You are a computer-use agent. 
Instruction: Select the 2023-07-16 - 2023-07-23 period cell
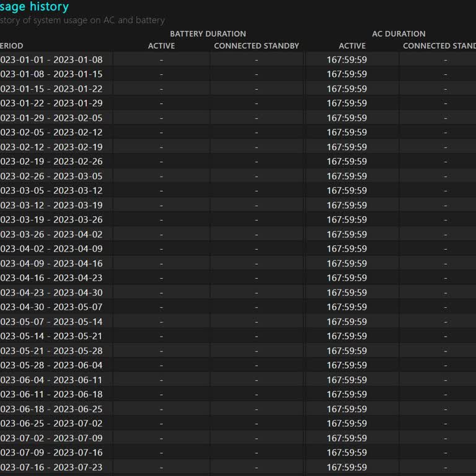coord(51,467)
